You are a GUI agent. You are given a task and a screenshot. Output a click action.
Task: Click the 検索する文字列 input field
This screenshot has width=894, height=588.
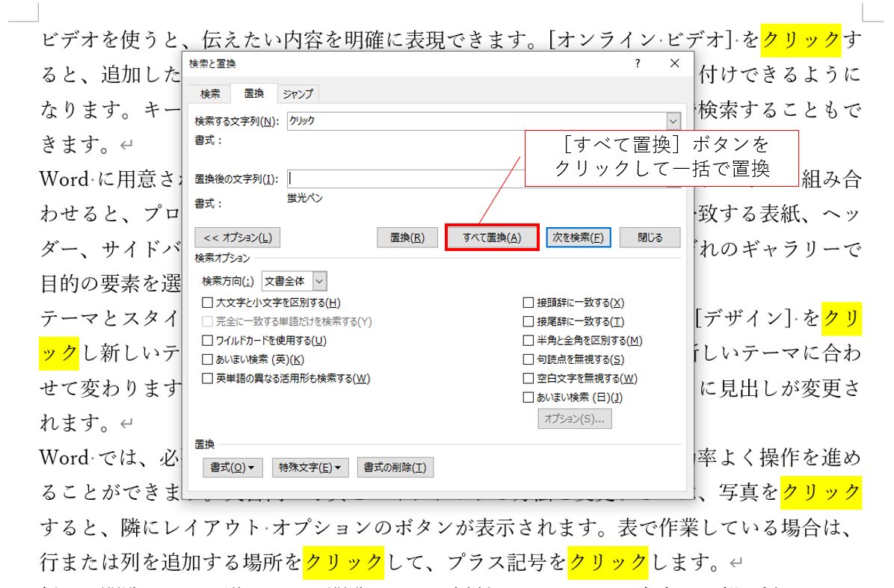[x=476, y=121]
